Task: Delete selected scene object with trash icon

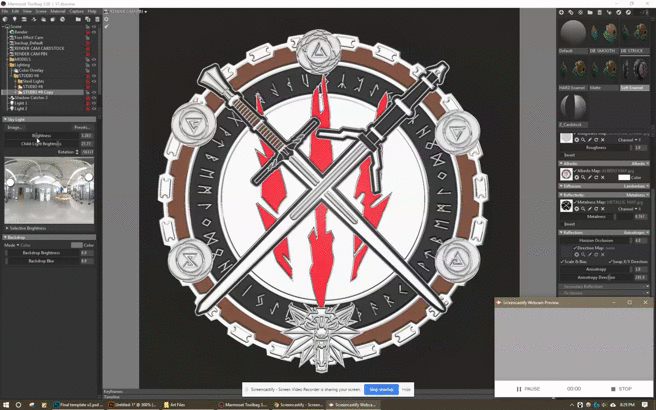Action: tap(97, 19)
